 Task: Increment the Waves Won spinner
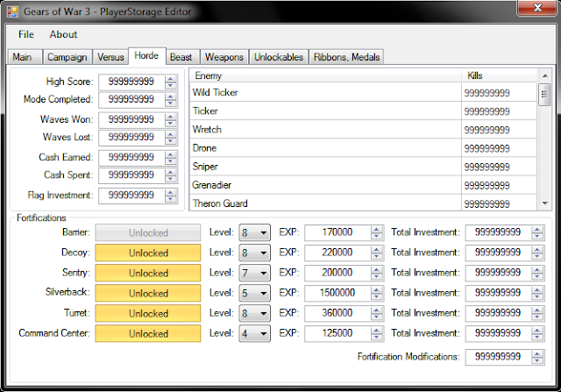[x=171, y=117]
